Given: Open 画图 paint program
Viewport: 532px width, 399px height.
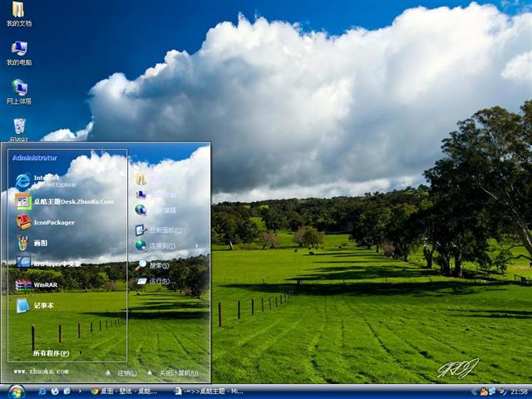Looking at the screenshot, I should [x=32, y=243].
